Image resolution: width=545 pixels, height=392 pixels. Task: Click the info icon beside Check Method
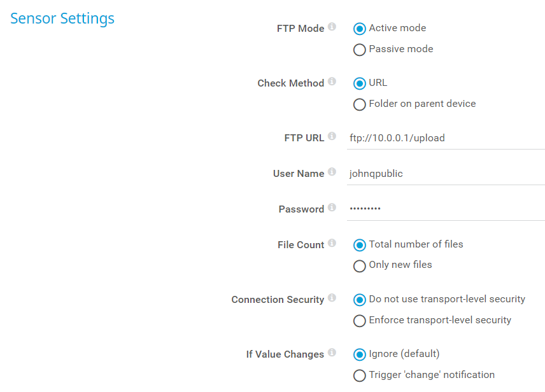tap(332, 82)
